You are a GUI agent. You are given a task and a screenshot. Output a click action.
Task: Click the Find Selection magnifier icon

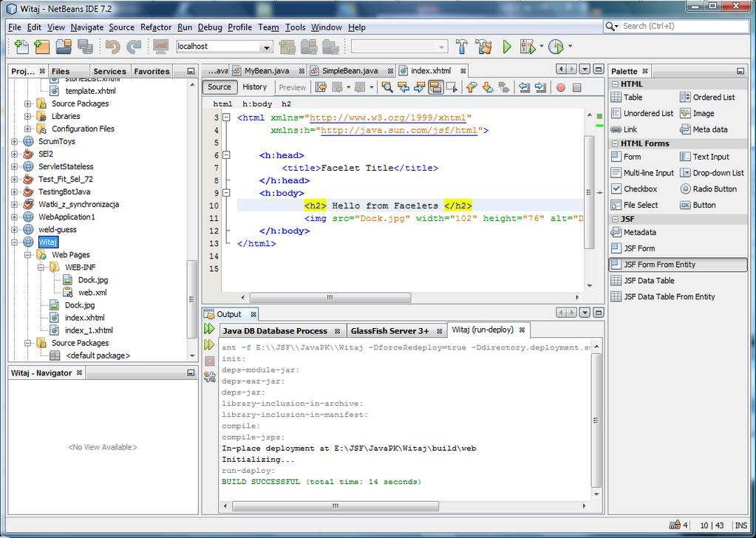tap(386, 87)
